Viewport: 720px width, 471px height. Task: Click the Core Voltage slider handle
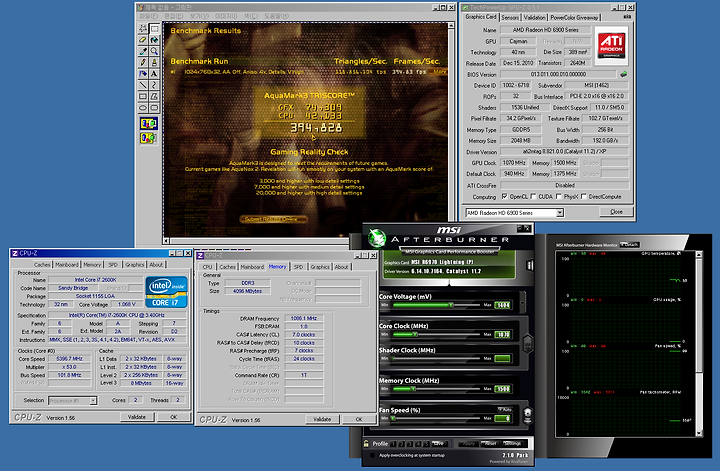451,305
